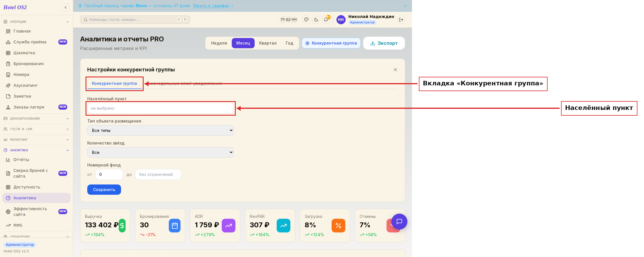Open Сверка броней с сайта
Image resolution: width=644 pixels, height=257 pixels.
pyautogui.click(x=36, y=173)
